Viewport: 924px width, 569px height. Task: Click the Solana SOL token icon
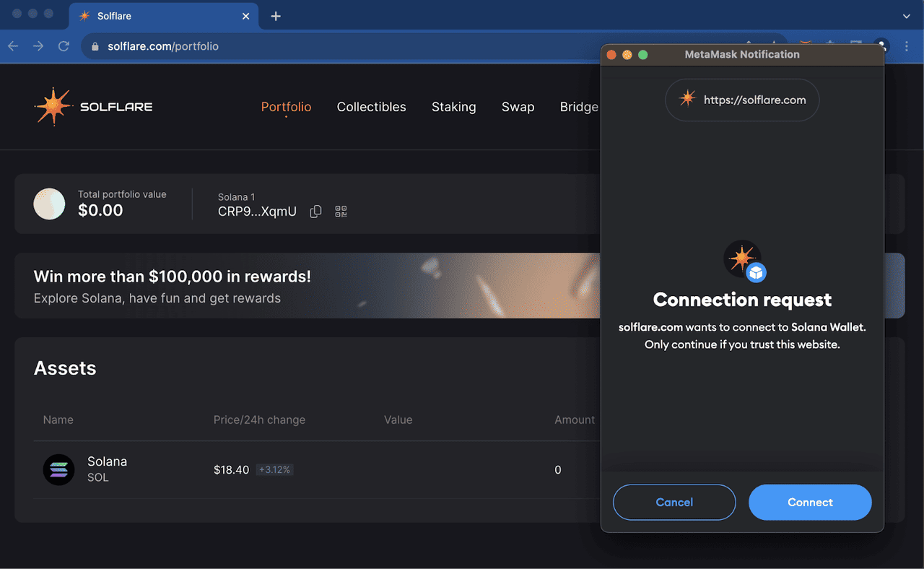click(x=58, y=470)
